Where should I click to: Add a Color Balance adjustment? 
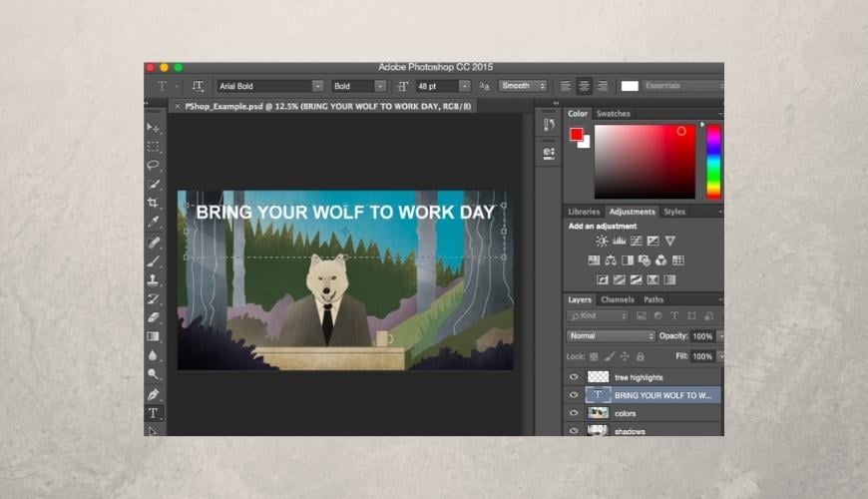tap(611, 260)
